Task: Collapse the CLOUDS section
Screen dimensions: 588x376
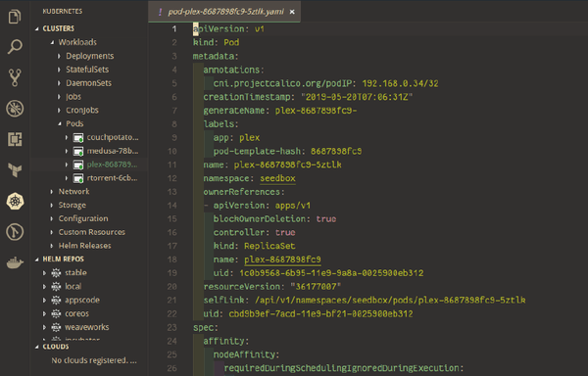Action: tap(37, 347)
